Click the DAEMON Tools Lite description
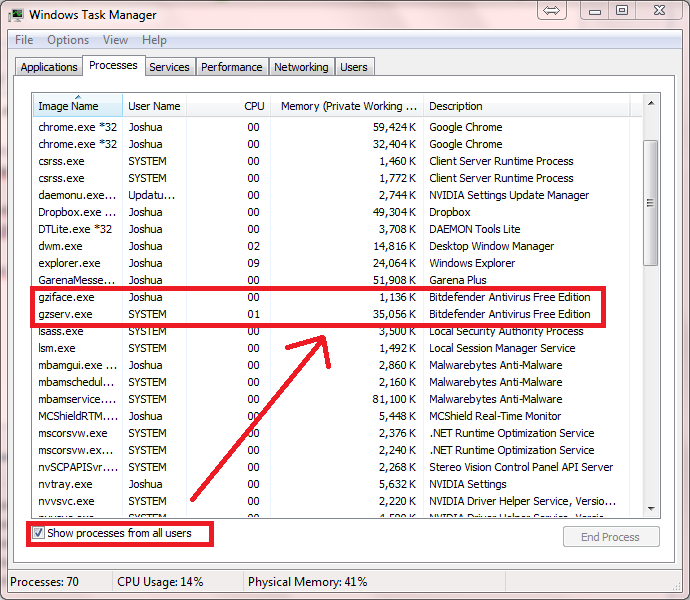 pyautogui.click(x=475, y=229)
